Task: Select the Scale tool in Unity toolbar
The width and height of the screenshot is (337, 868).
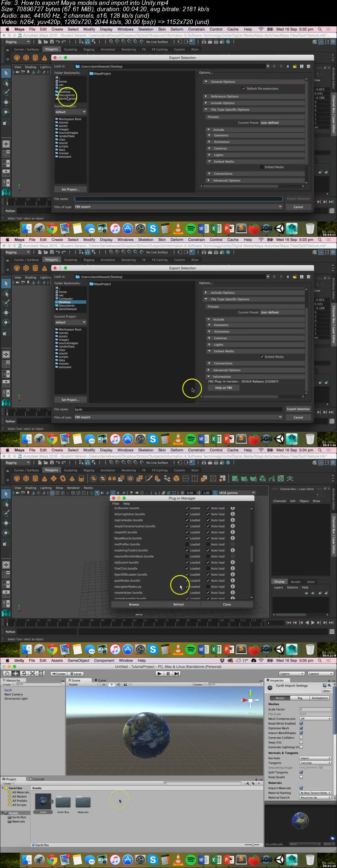Action: coord(32,674)
